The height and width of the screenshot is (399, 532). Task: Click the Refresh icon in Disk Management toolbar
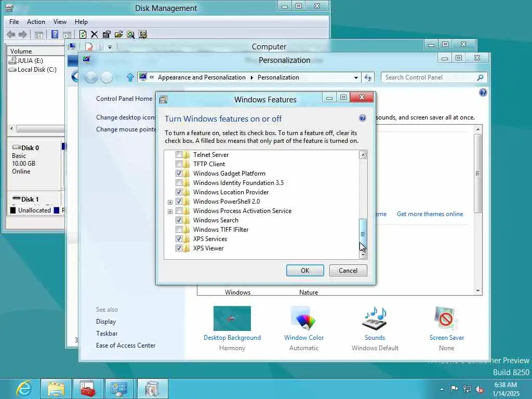click(x=83, y=34)
